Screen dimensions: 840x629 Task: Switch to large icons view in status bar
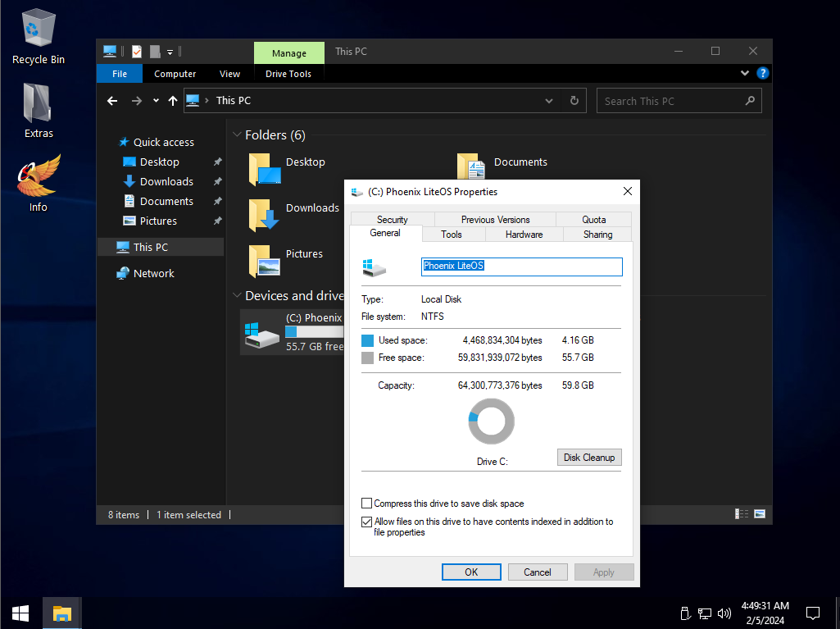(760, 514)
